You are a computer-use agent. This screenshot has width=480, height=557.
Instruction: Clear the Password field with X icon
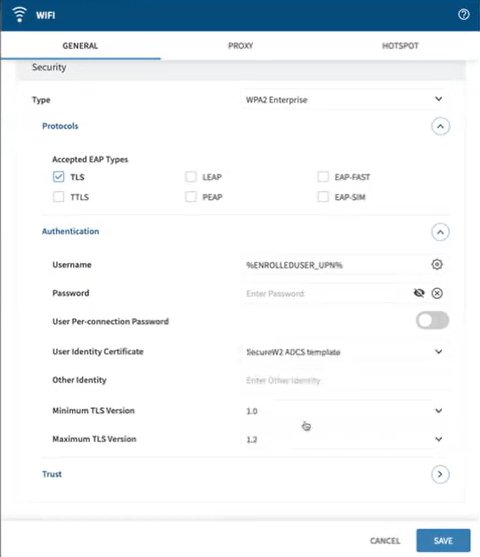pos(437,293)
